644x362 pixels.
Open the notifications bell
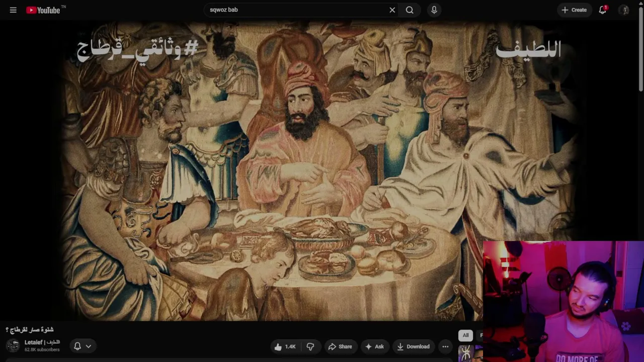(x=602, y=10)
